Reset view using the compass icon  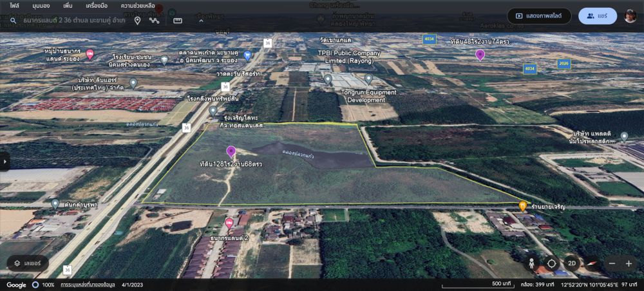[x=591, y=263]
